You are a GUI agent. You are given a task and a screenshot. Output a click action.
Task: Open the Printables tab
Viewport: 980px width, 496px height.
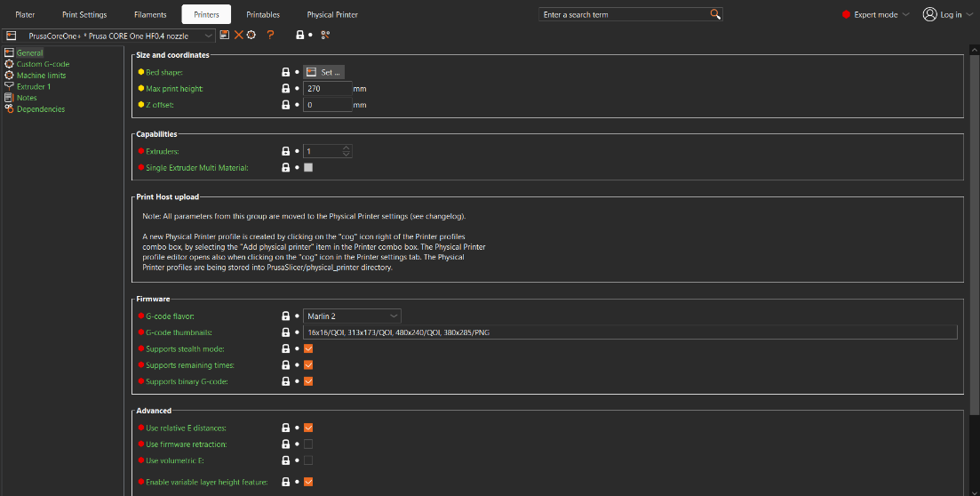[263, 14]
